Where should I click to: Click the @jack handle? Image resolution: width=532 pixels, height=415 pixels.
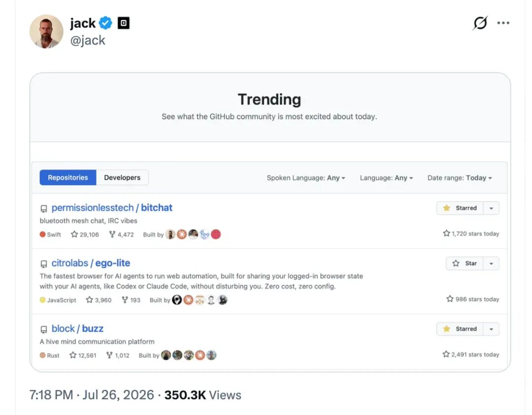click(88, 40)
